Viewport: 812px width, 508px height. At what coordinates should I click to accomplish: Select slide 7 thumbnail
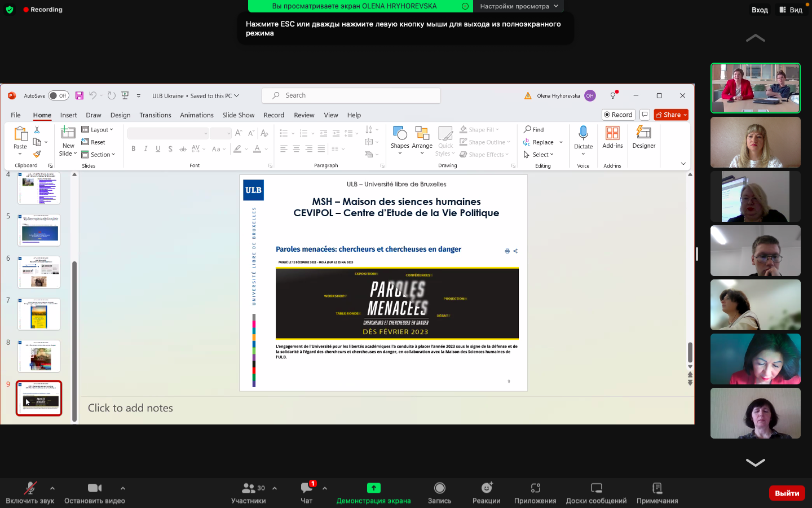(39, 314)
